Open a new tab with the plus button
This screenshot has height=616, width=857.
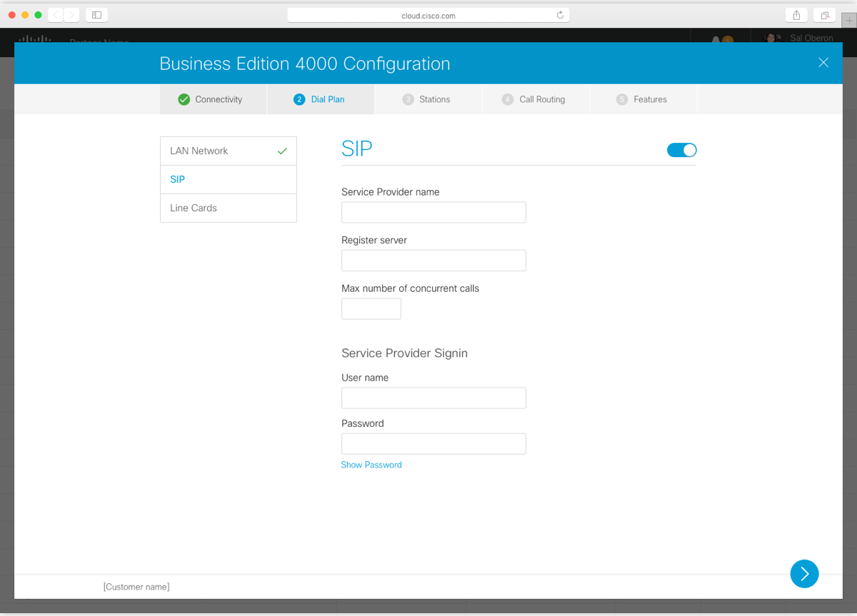coord(849,21)
